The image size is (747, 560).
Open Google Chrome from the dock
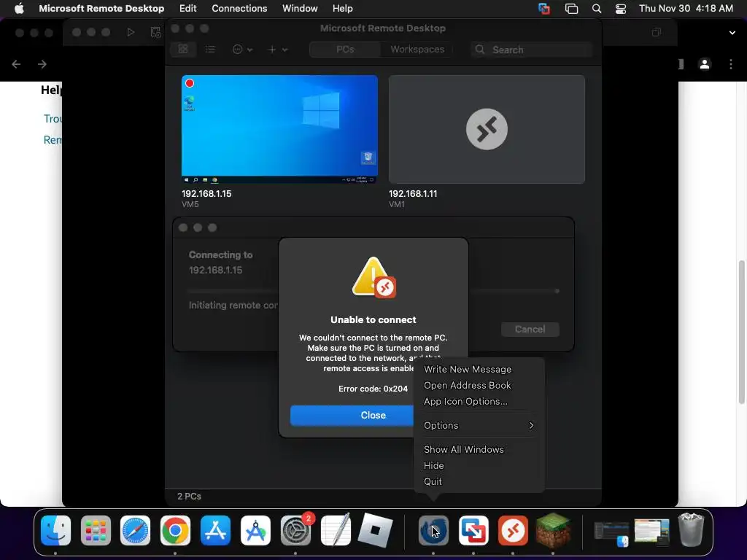click(175, 530)
